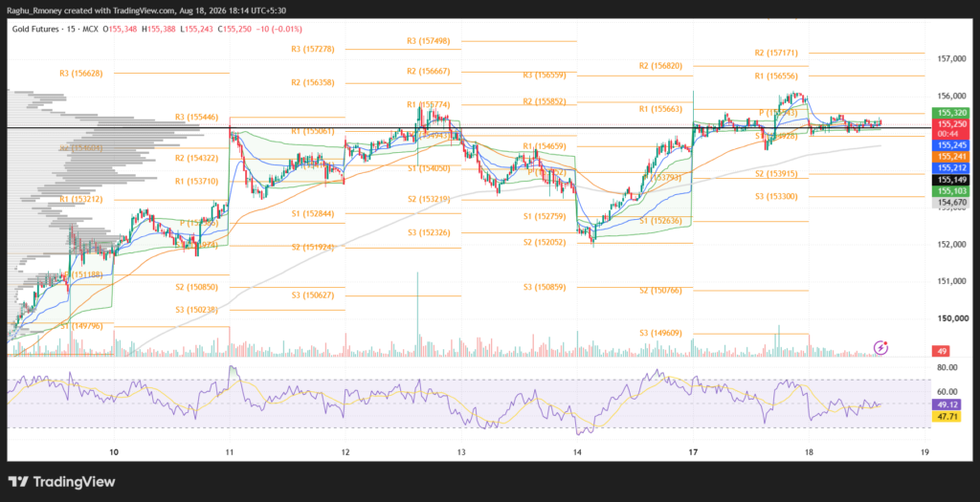Click the 150,000 price axis label
This screenshot has height=502, width=980.
pyautogui.click(x=952, y=318)
